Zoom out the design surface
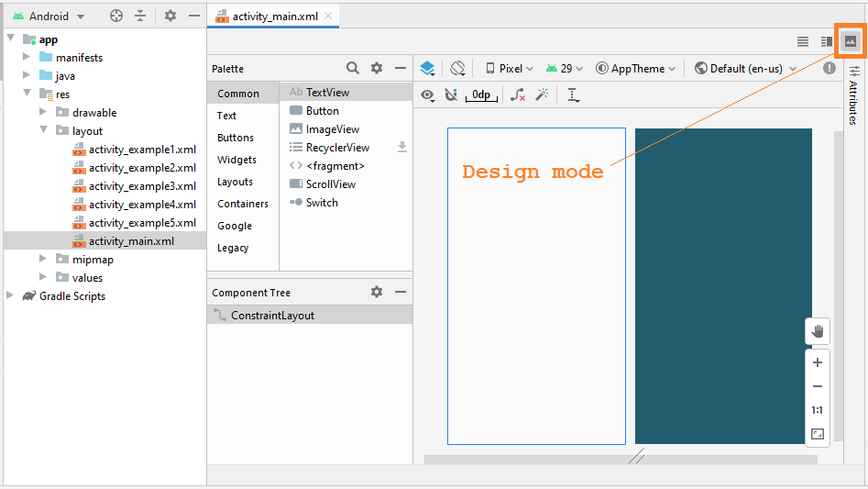 pyautogui.click(x=817, y=386)
